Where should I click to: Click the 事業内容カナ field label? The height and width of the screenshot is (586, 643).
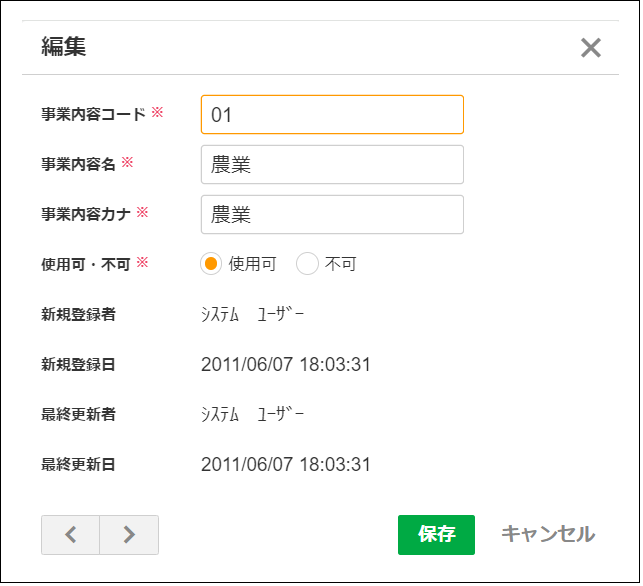click(x=86, y=214)
